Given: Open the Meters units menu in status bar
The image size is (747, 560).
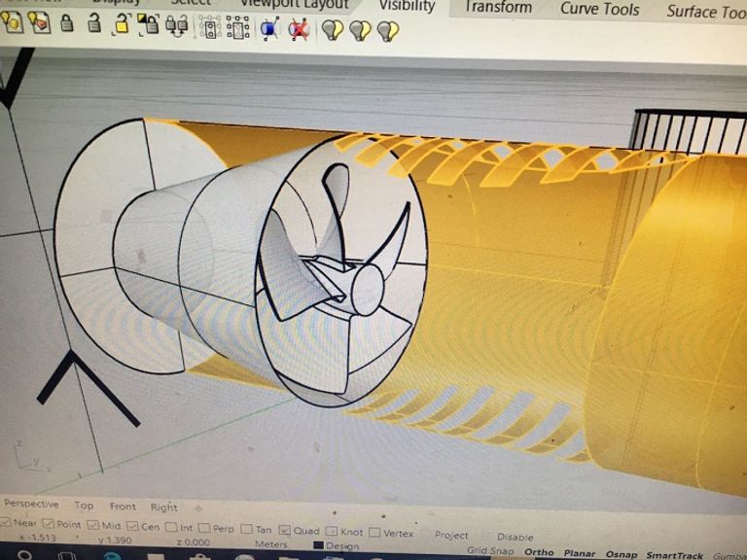Looking at the screenshot, I should (x=269, y=544).
